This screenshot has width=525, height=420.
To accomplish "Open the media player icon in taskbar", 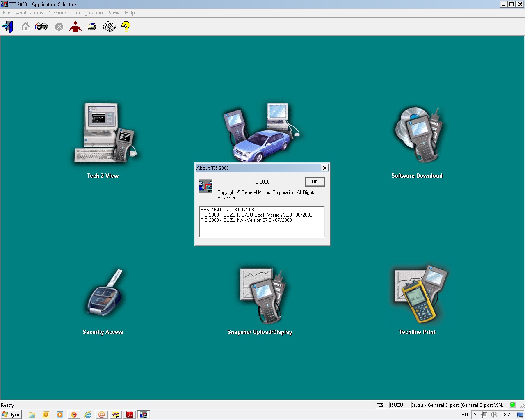I will [x=60, y=415].
